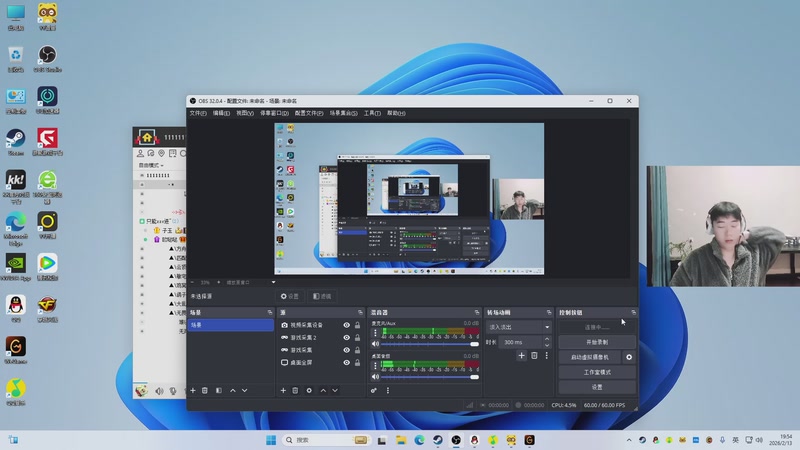
Task: Add a new scene with the plus icon
Action: 193,390
